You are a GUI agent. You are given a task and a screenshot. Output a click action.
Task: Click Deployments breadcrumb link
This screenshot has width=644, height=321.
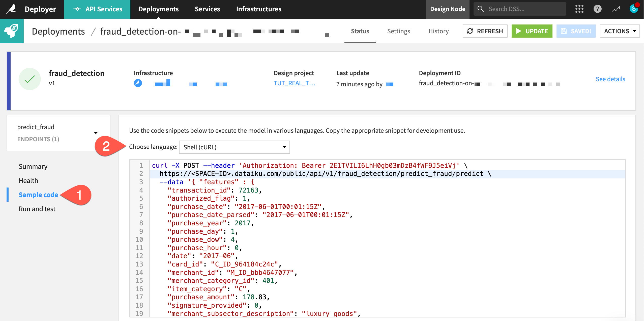(x=58, y=31)
